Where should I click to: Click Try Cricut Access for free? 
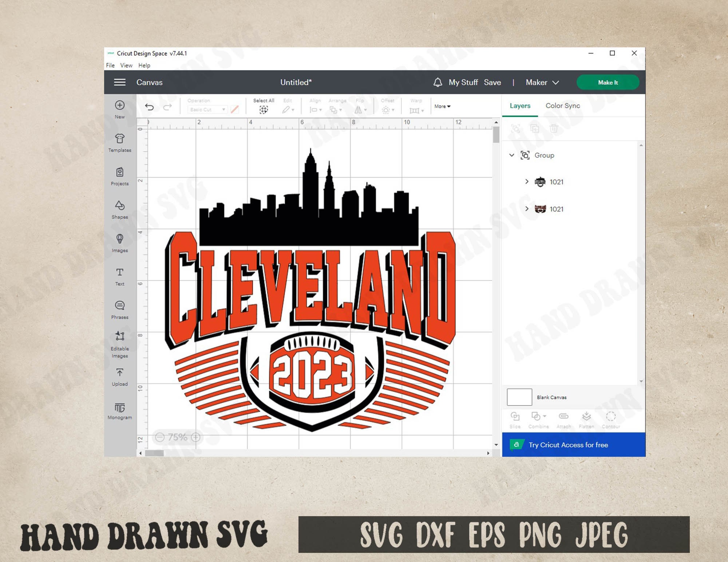pos(574,444)
